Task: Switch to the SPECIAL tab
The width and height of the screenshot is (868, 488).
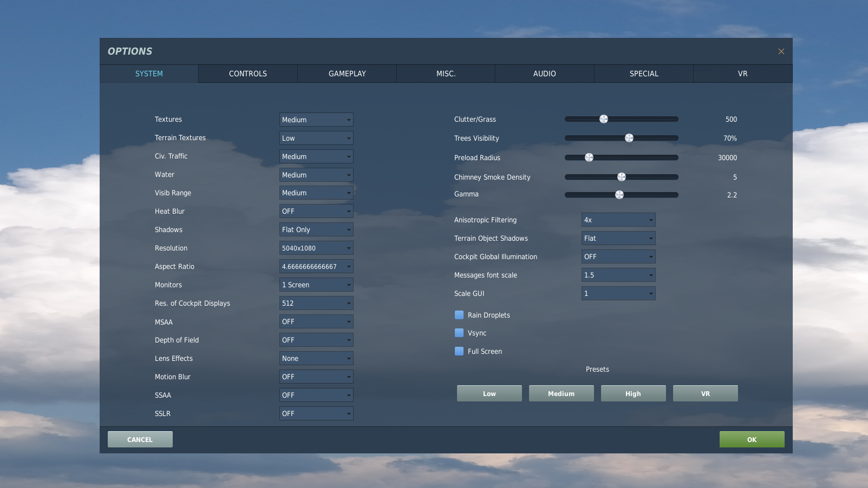Action: 644,74
